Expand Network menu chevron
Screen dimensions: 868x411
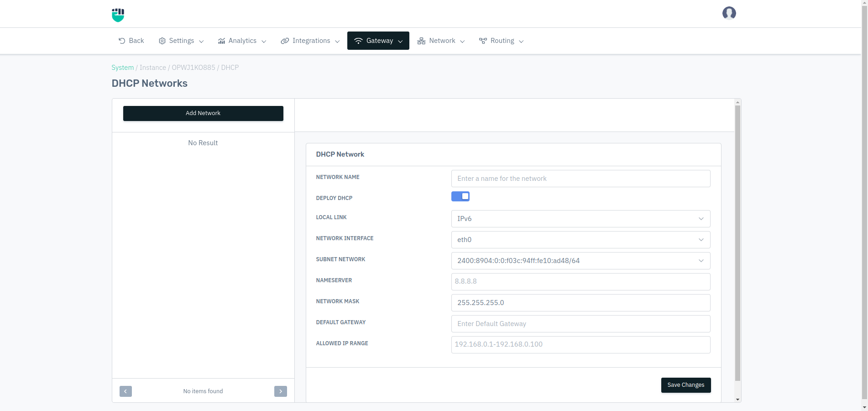(462, 41)
